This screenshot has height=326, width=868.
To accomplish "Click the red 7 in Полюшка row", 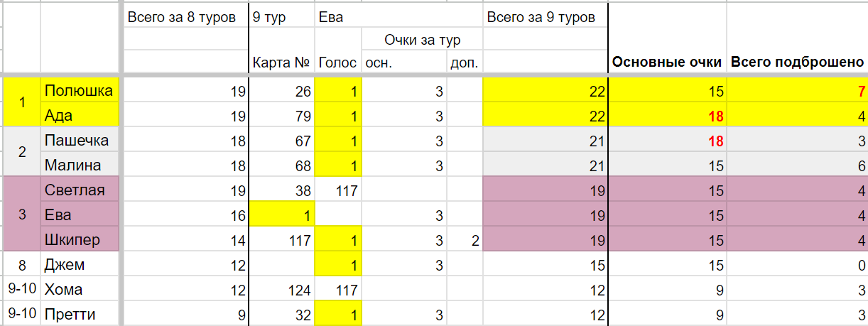I will (859, 91).
